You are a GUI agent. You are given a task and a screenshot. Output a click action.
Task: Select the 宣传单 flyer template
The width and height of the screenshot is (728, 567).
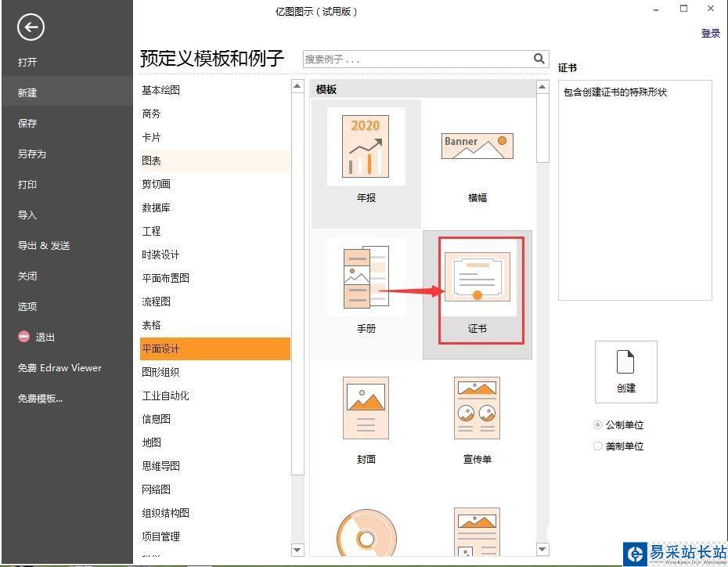coord(478,420)
